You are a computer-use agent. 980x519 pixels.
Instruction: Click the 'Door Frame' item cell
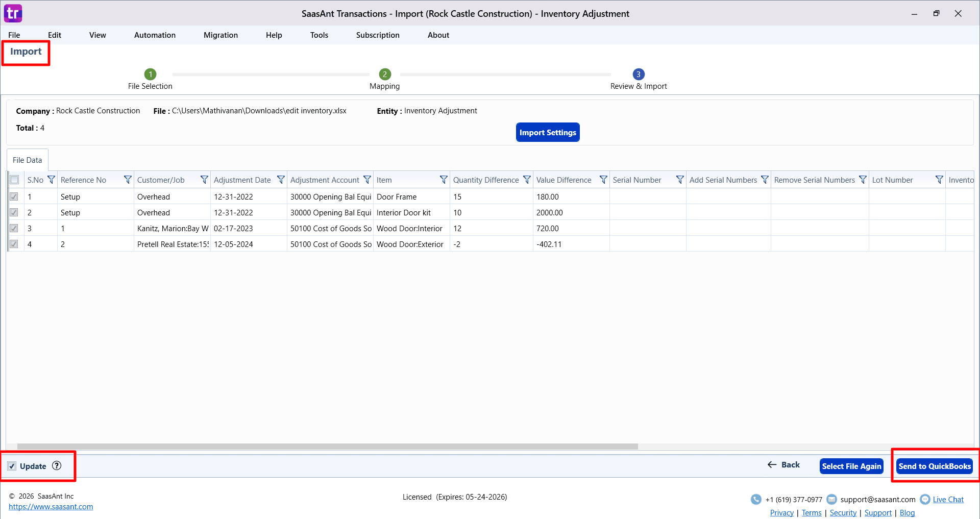(411, 196)
